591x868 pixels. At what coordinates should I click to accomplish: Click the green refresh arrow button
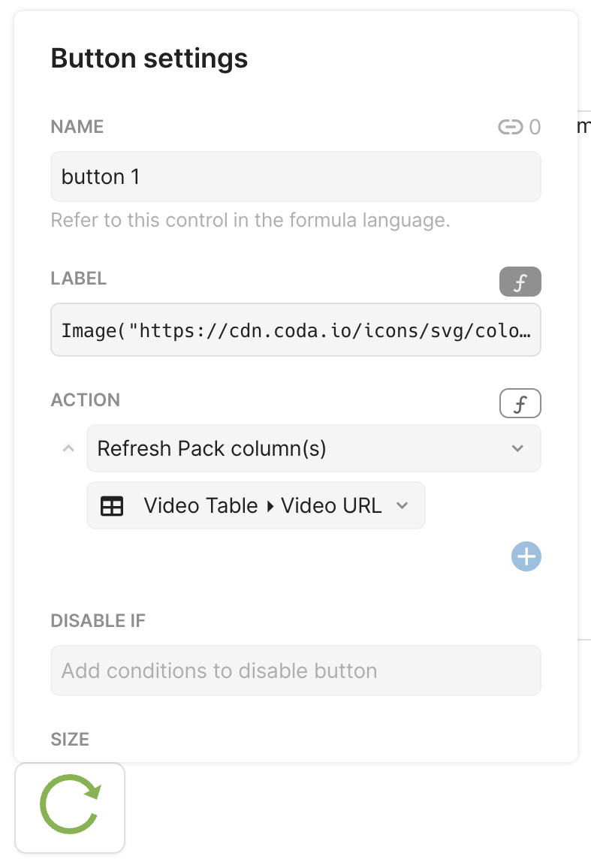point(70,807)
